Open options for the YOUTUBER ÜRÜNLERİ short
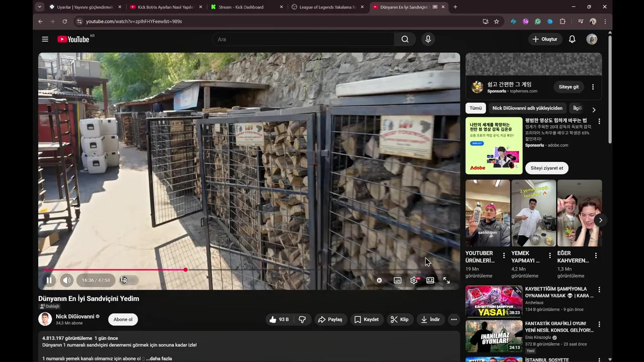 (x=504, y=255)
